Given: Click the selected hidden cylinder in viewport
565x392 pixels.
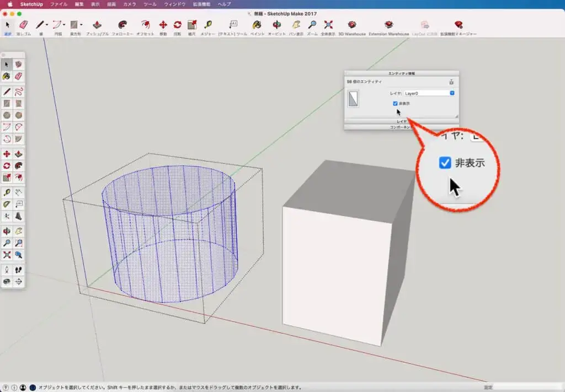Looking at the screenshot, I should point(169,234).
